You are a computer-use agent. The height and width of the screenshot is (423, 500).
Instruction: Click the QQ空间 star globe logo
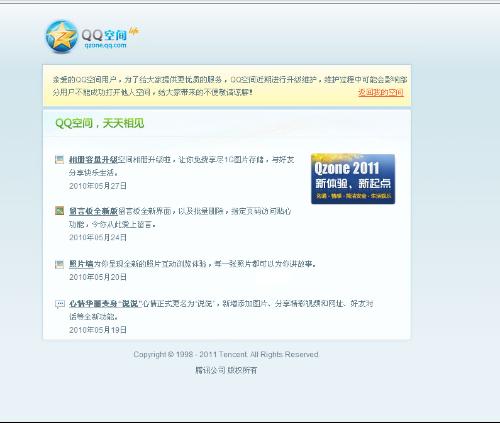click(62, 37)
